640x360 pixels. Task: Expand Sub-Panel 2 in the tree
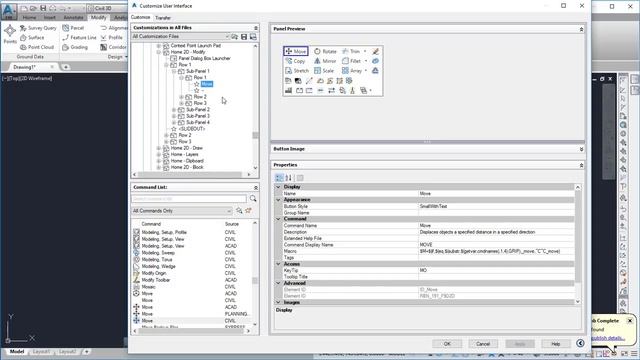(x=174, y=110)
